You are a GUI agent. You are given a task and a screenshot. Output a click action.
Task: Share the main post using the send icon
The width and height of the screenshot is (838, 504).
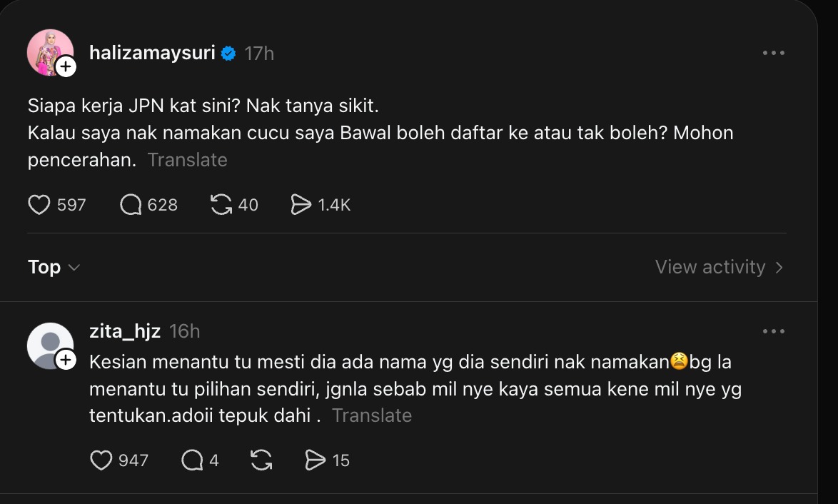point(301,205)
